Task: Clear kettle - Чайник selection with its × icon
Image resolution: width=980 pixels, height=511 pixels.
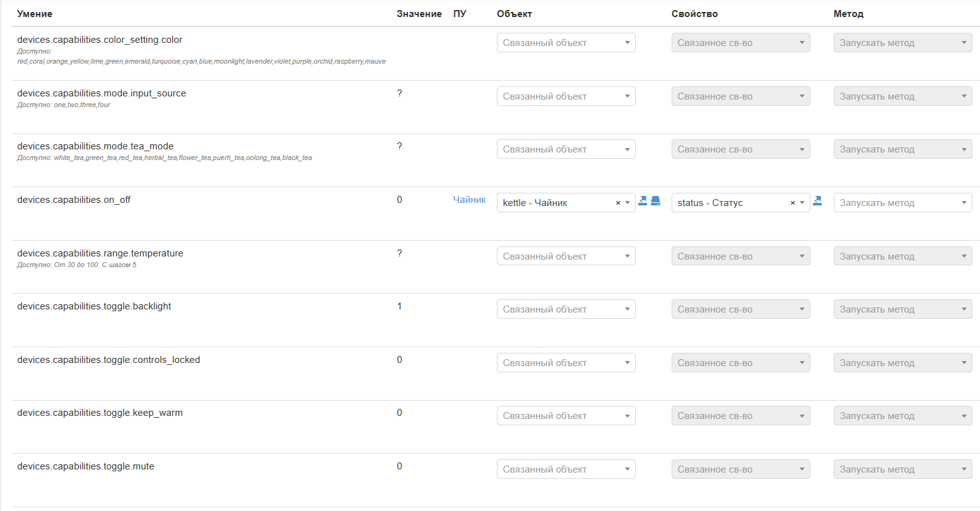Action: click(617, 202)
